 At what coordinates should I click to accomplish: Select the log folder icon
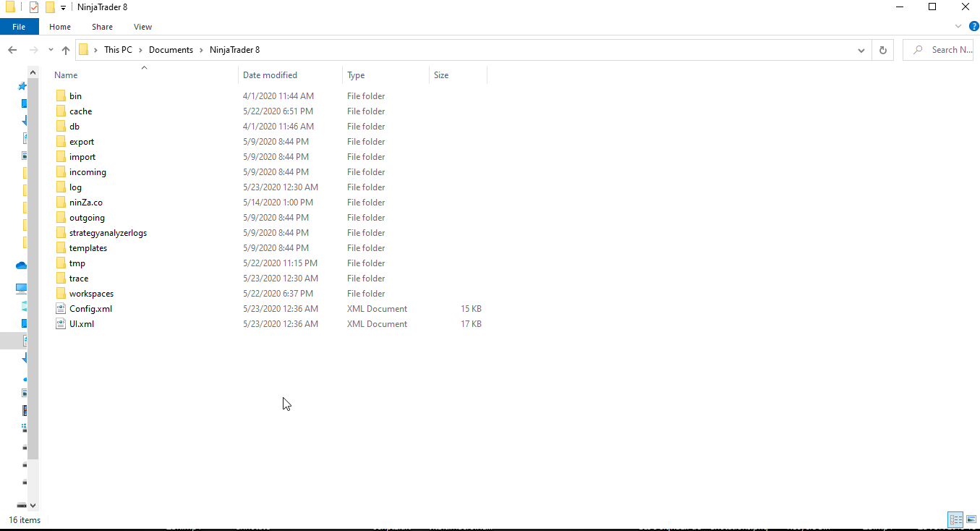[x=61, y=187]
